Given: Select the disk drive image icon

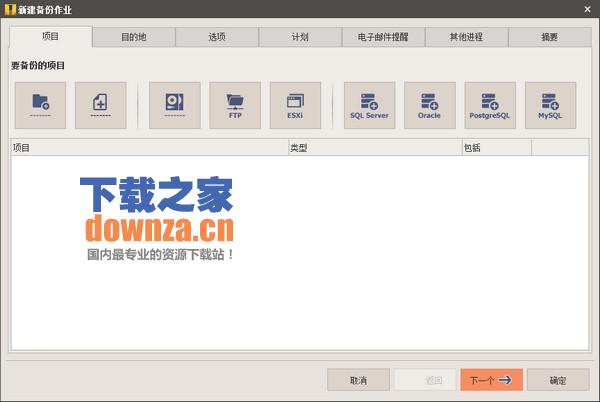Looking at the screenshot, I should [x=174, y=105].
